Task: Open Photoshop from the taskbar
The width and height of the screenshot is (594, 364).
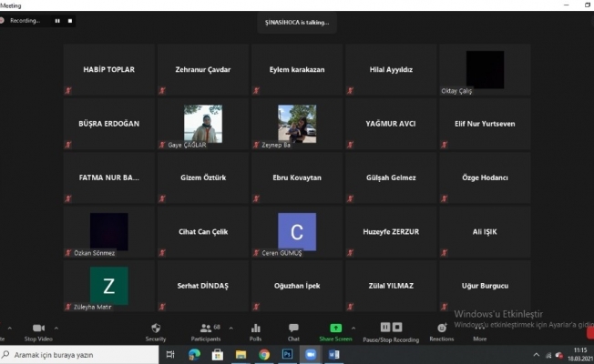Action: pyautogui.click(x=287, y=354)
